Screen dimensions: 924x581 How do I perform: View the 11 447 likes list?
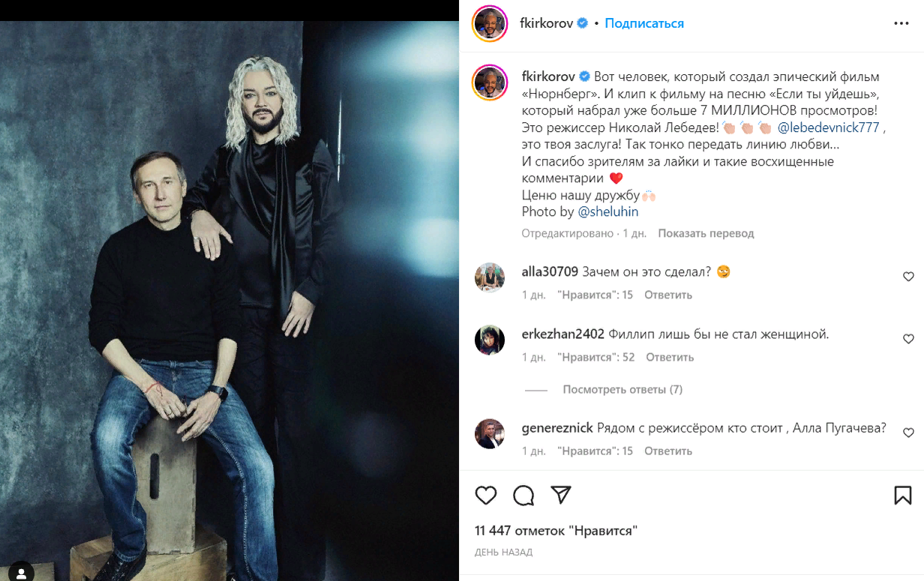pos(556,531)
